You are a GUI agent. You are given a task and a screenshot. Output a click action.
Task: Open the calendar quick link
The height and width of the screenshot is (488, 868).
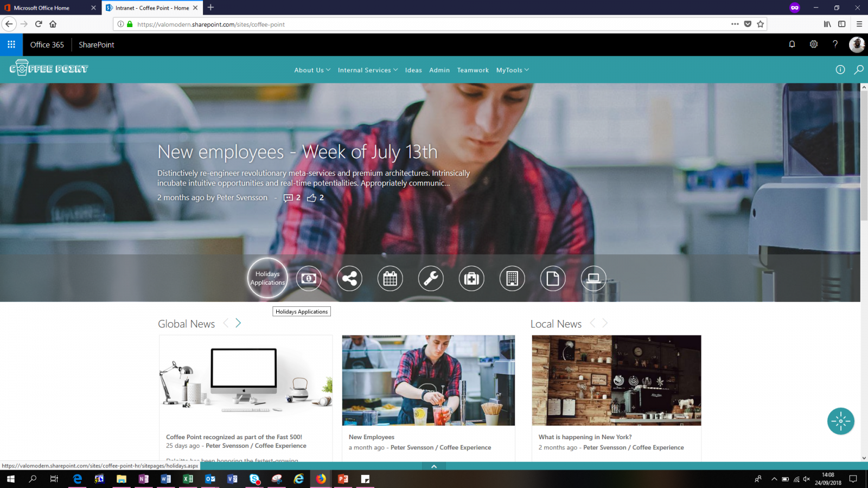click(390, 279)
